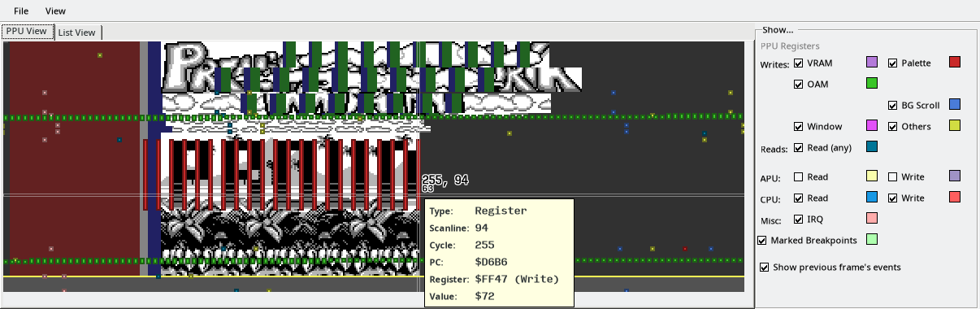The width and height of the screenshot is (980, 309).
Task: Uncheck the VRAM writes checkbox
Action: coord(799,63)
